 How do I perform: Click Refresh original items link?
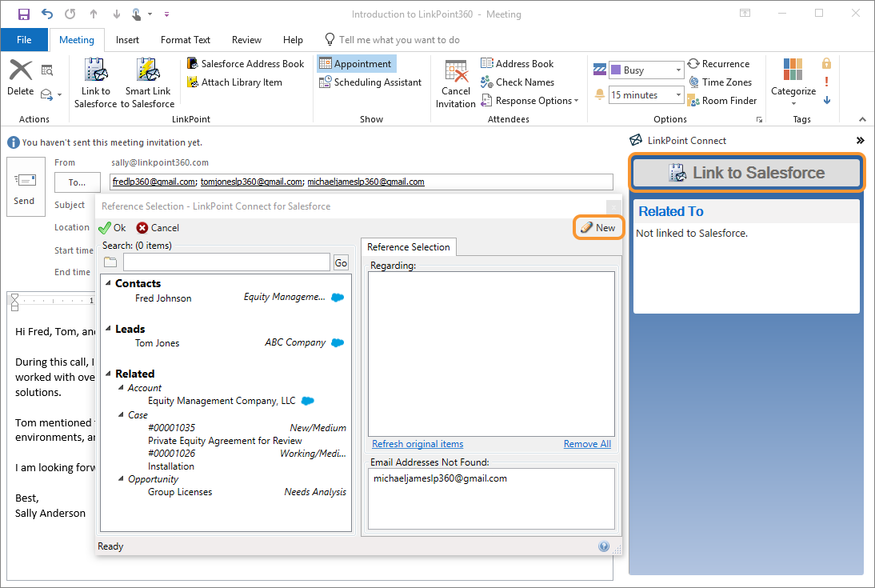tap(418, 444)
